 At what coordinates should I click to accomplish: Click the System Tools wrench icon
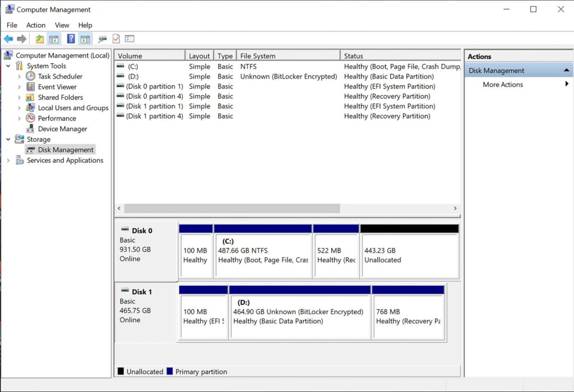tap(19, 66)
